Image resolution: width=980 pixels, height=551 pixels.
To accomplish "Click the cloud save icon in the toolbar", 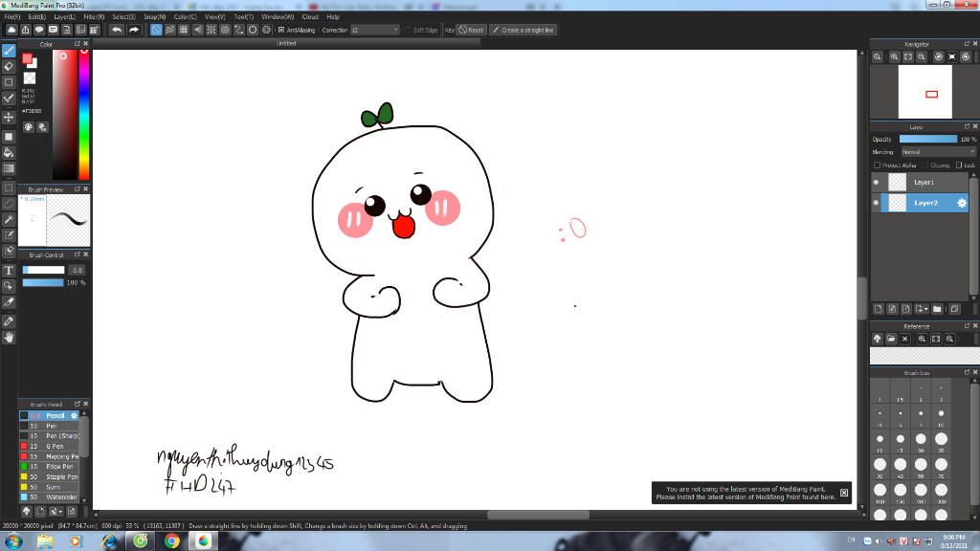I will pyautogui.click(x=11, y=30).
